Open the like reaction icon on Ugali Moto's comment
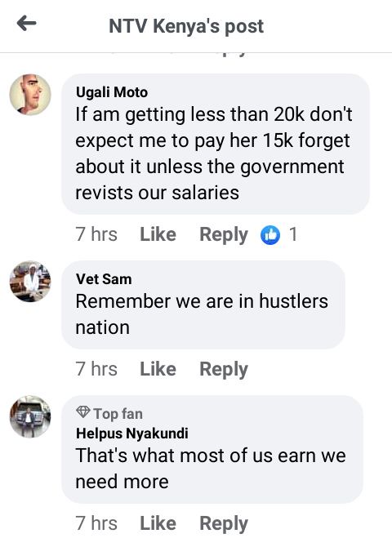Viewport: 392px width, 547px height. [x=270, y=235]
